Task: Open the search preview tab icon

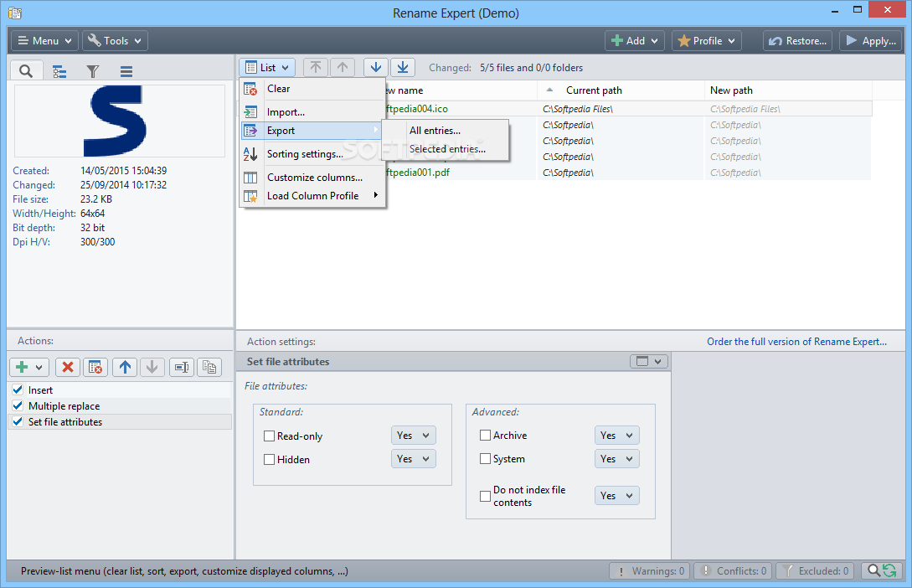Action: pyautogui.click(x=26, y=71)
